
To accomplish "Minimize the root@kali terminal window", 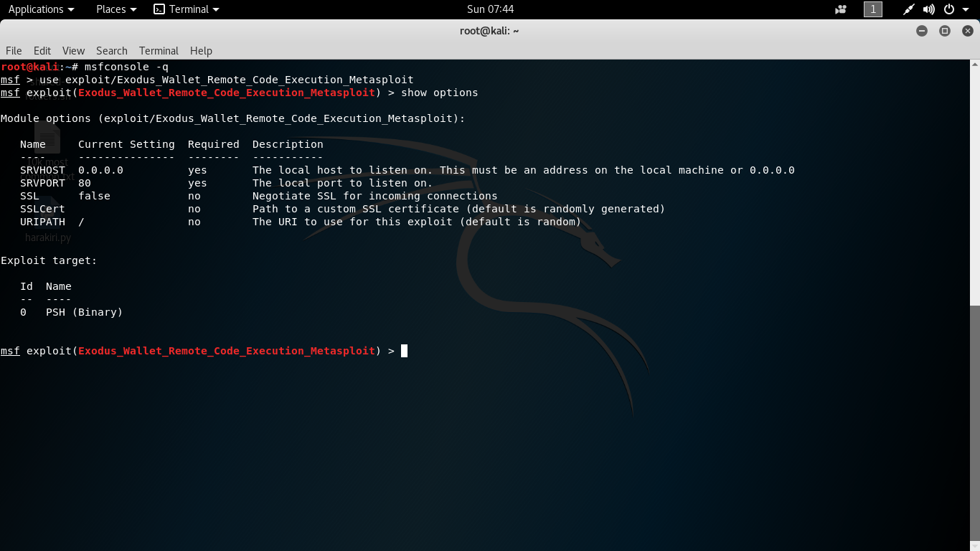I will coord(922,31).
